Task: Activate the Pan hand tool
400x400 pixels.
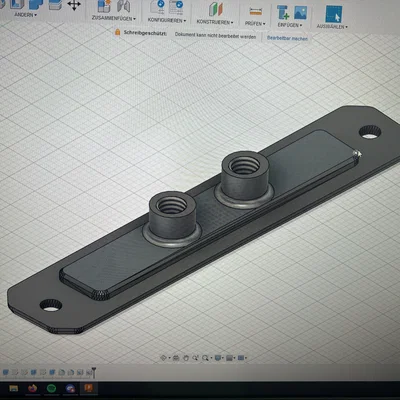Action: [186, 358]
